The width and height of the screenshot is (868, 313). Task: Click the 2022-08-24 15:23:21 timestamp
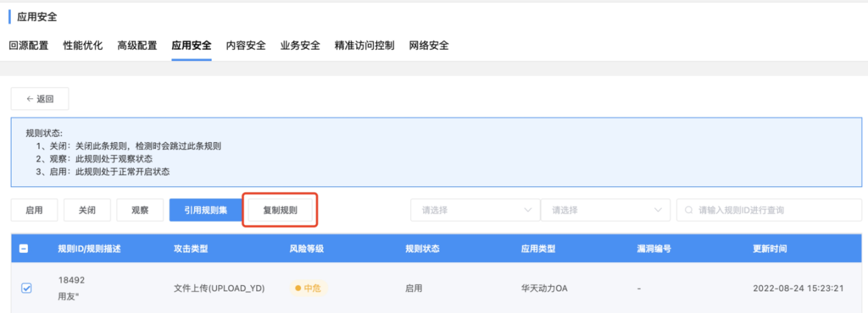pyautogui.click(x=798, y=288)
